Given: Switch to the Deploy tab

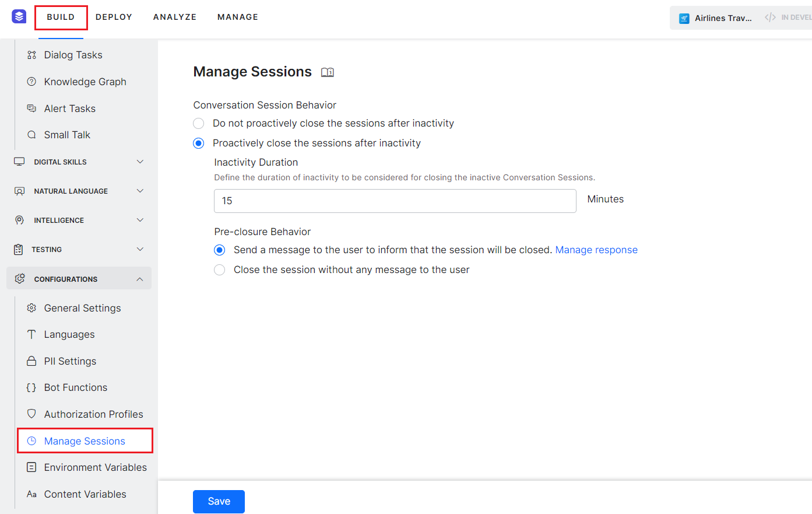Looking at the screenshot, I should 114,17.
